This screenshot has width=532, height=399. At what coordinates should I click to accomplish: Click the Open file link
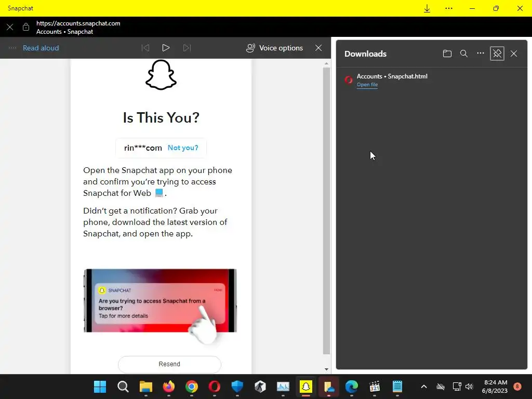coord(367,85)
